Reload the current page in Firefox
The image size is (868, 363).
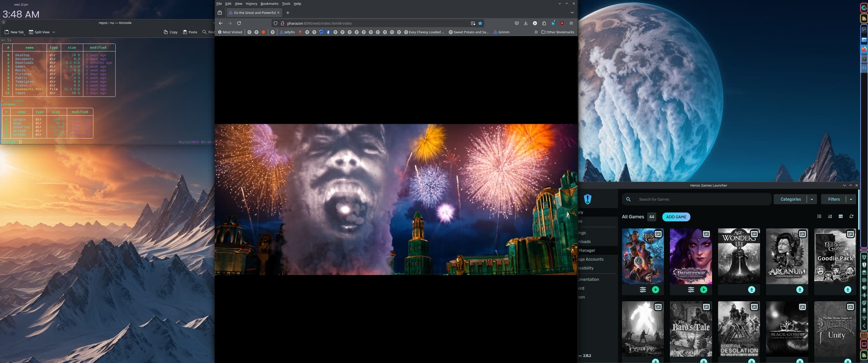pos(239,23)
